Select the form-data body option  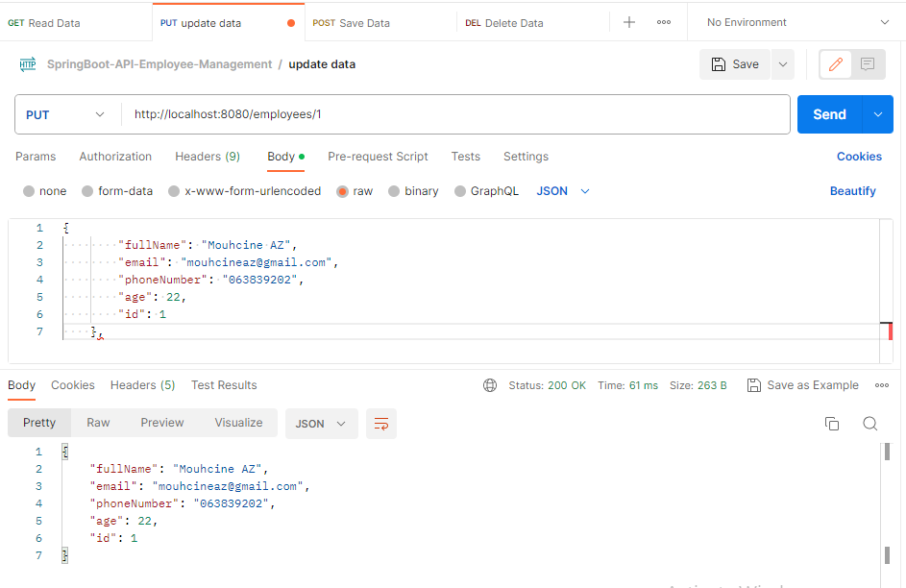click(x=117, y=191)
